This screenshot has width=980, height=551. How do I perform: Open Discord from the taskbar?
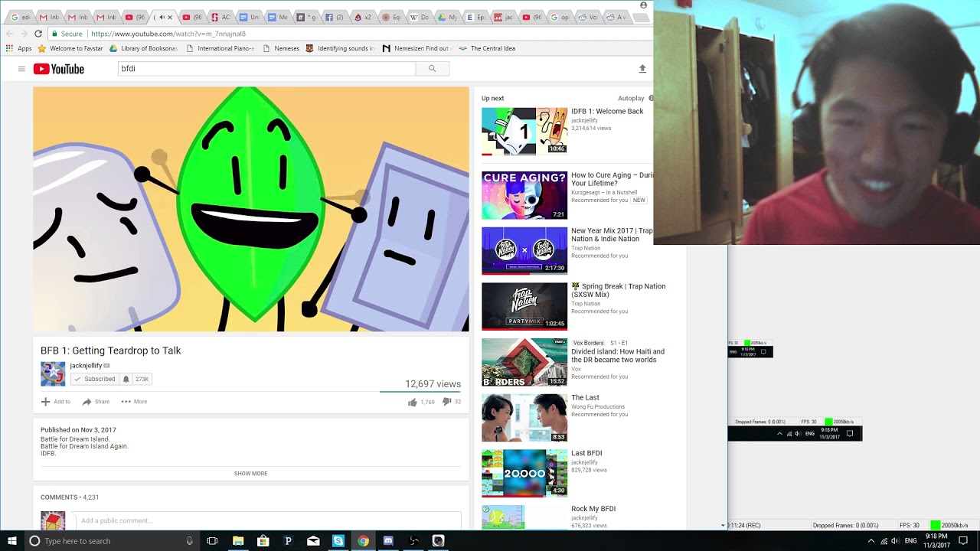pyautogui.click(x=388, y=541)
